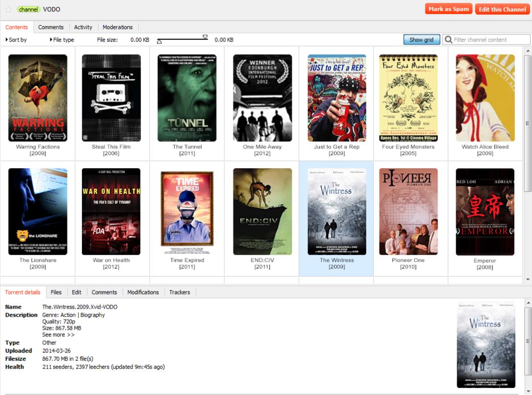
Task: Click the 'Pioneer One [2010]' caption
Action: [408, 263]
